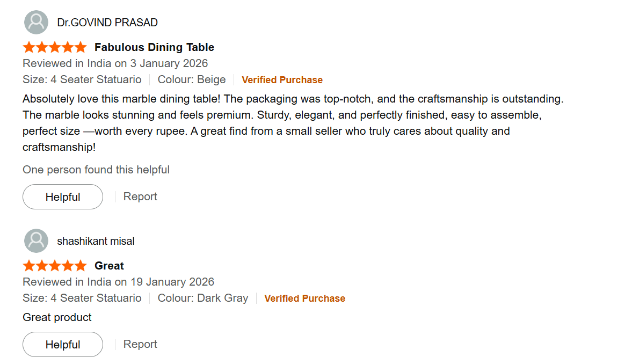
Task: Report the Fabulous Dining Table review
Action: click(140, 196)
